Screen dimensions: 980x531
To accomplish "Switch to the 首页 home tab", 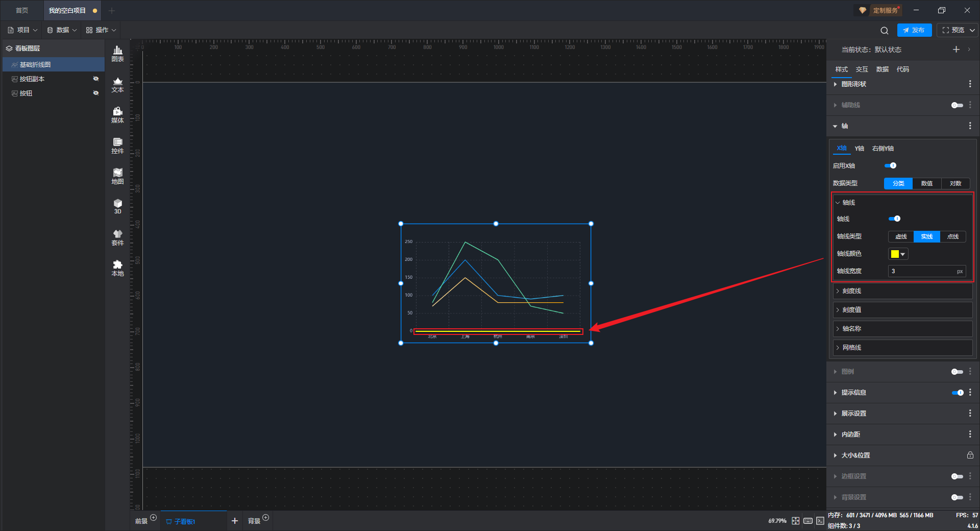I will (22, 10).
